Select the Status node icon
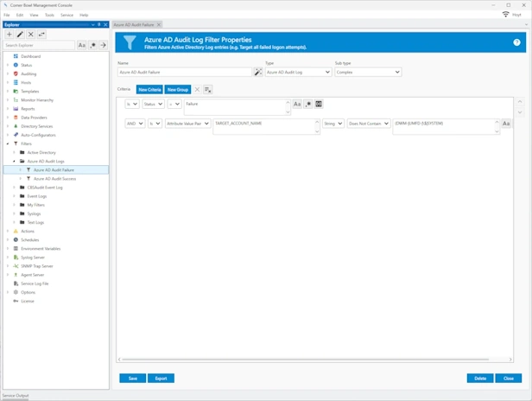The width and height of the screenshot is (532, 401). (x=16, y=65)
